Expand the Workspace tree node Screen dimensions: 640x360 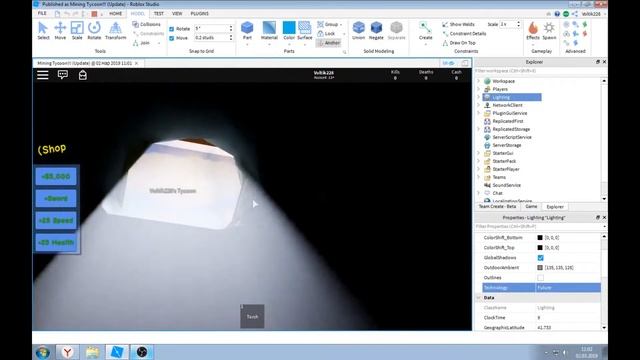click(478, 81)
